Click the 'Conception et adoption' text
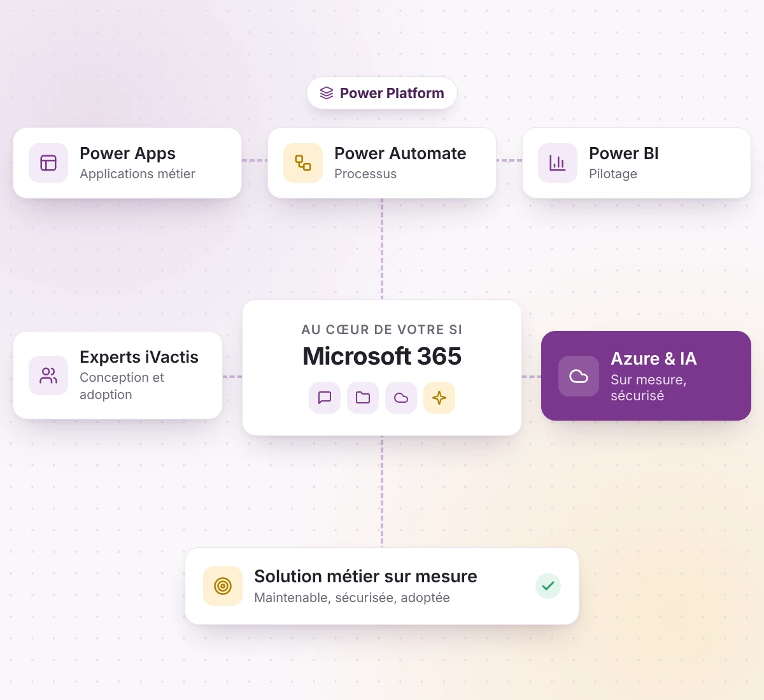Screen dimensions: 764x700 (122, 386)
